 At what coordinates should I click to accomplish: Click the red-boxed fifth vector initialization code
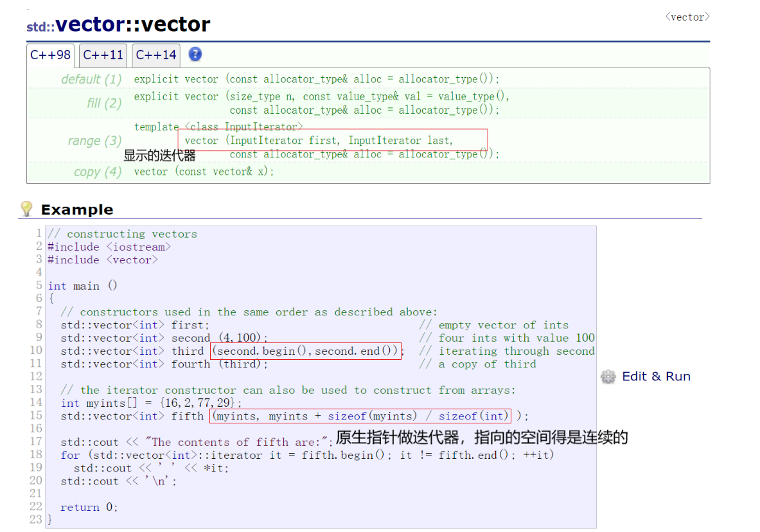360,416
